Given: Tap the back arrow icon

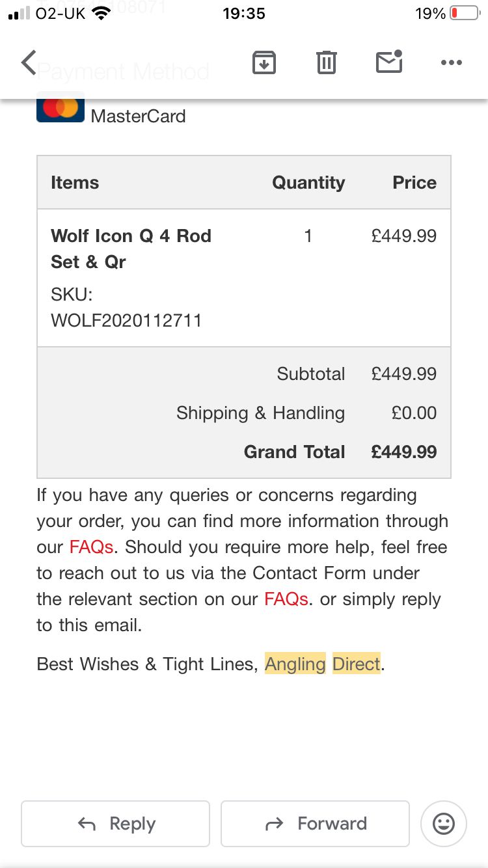Looking at the screenshot, I should coord(29,63).
